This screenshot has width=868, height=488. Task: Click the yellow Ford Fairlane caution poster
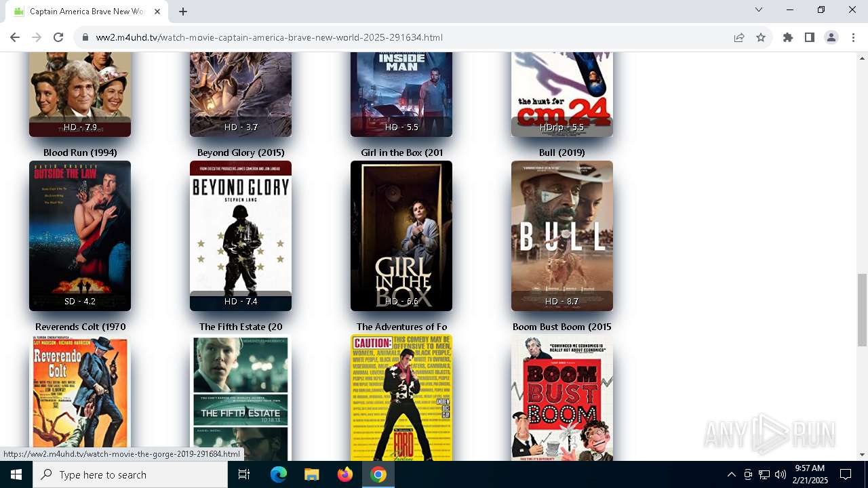(x=401, y=398)
